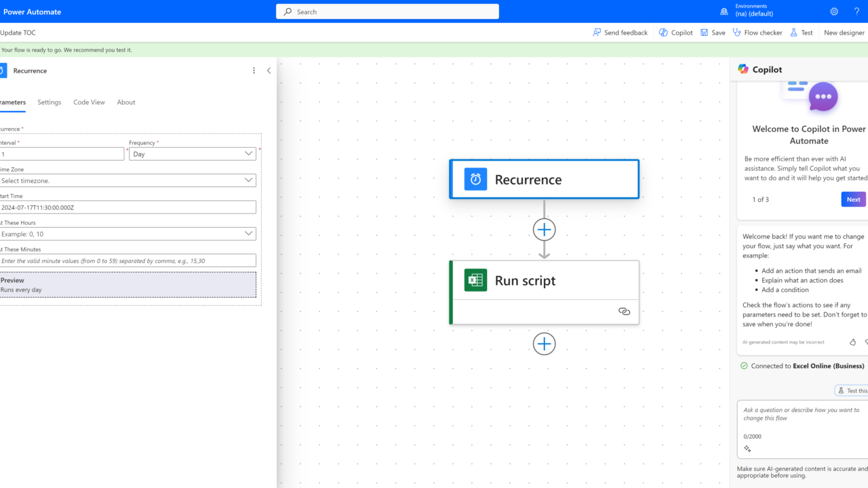Image resolution: width=868 pixels, height=488 pixels.
Task: Switch to New designer
Action: click(844, 33)
